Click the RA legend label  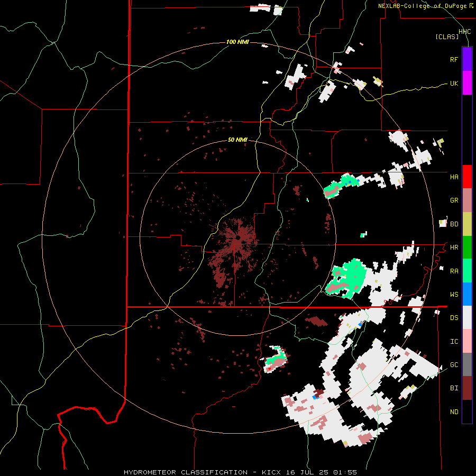(454, 271)
